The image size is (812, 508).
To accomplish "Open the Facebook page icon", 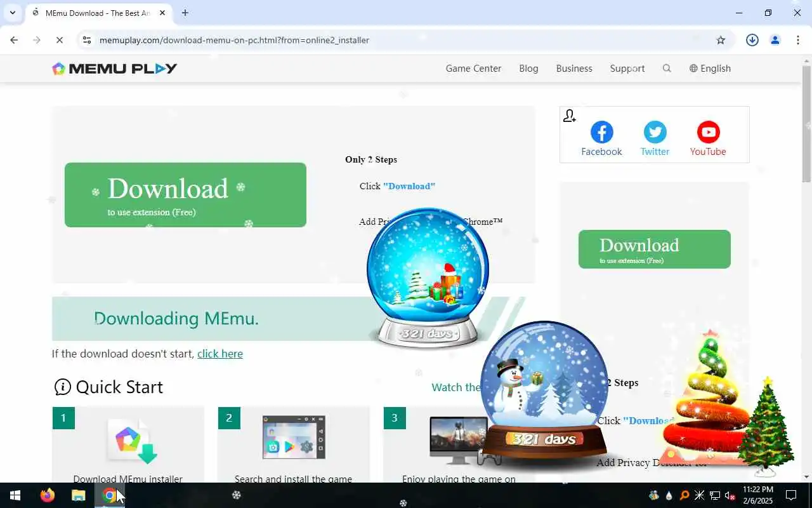I will pyautogui.click(x=601, y=132).
